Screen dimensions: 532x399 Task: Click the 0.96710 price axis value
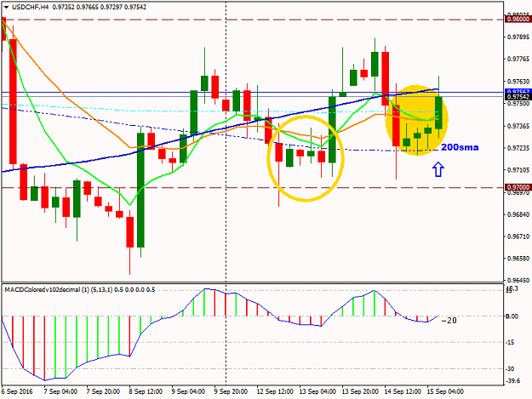[518, 237]
